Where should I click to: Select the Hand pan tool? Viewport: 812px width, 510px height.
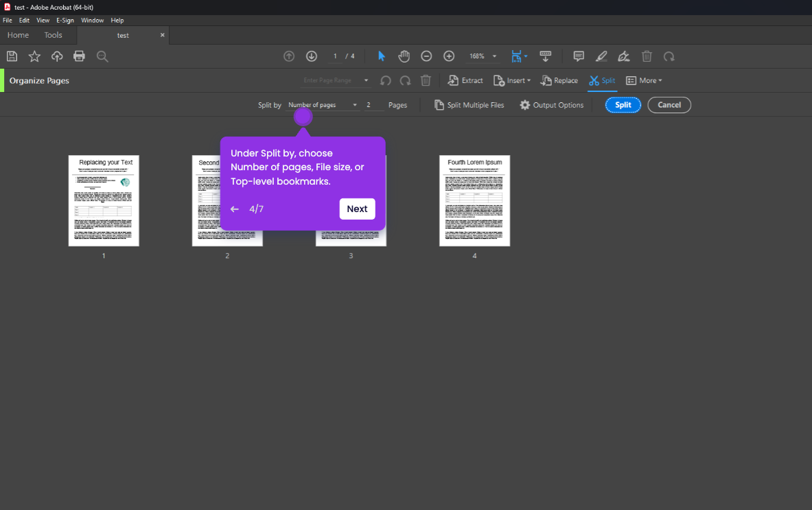pyautogui.click(x=404, y=56)
